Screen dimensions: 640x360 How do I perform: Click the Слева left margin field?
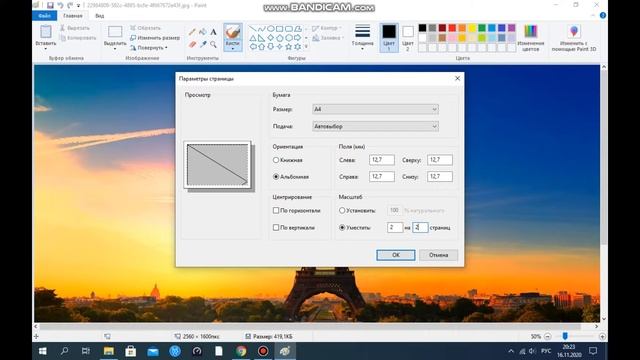tap(382, 160)
